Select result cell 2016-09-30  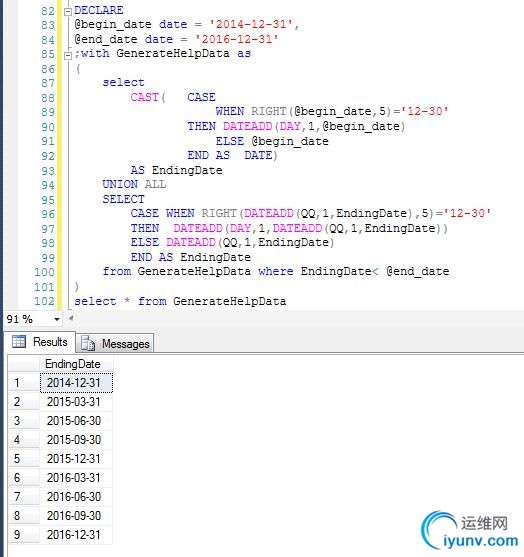76,515
